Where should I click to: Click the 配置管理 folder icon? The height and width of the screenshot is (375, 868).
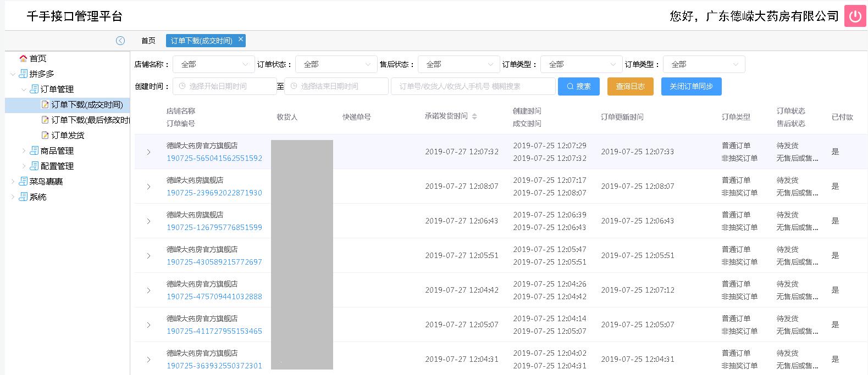tap(34, 166)
